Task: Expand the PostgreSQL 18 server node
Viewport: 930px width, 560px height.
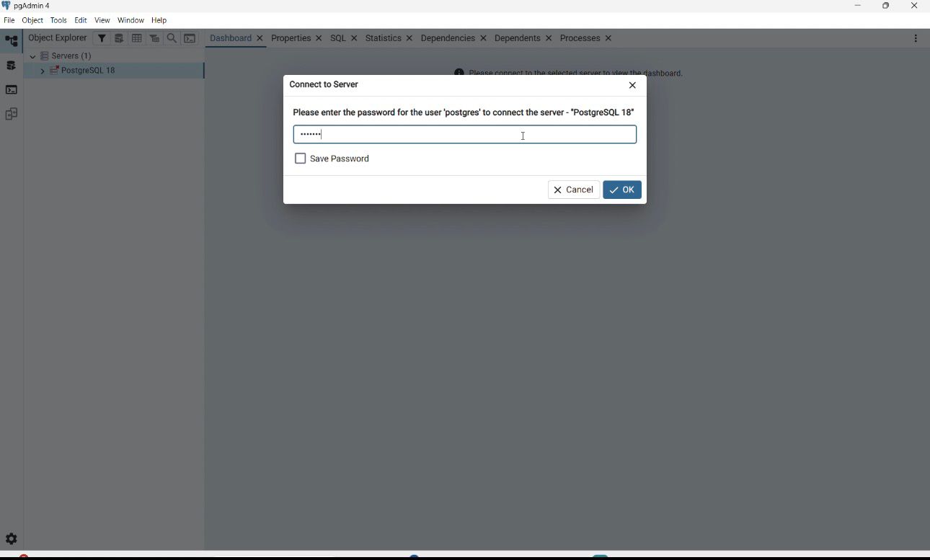Action: [43, 71]
